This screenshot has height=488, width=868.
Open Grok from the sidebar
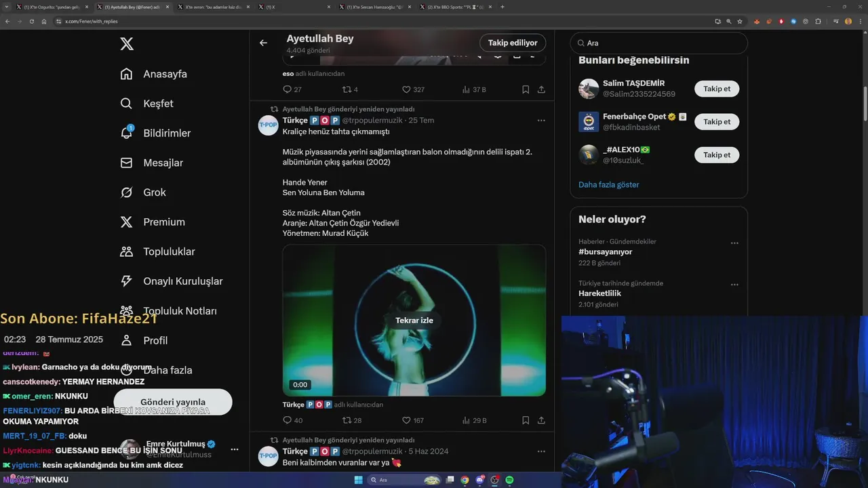coord(143,192)
